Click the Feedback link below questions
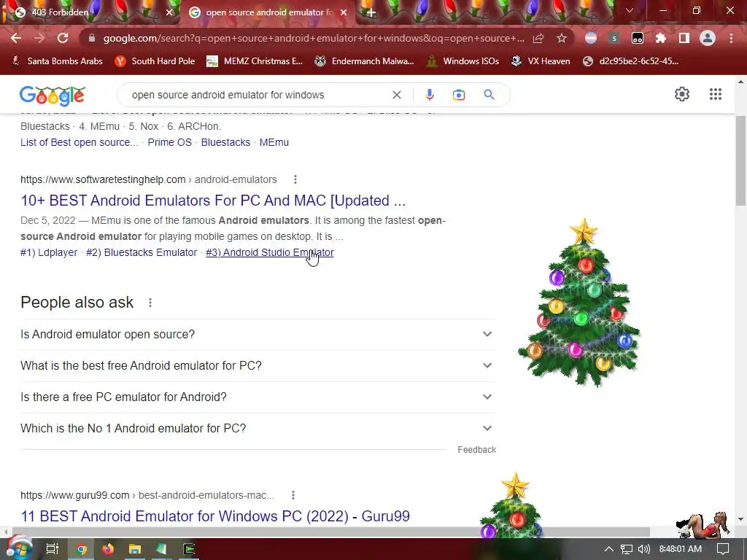 point(477,449)
